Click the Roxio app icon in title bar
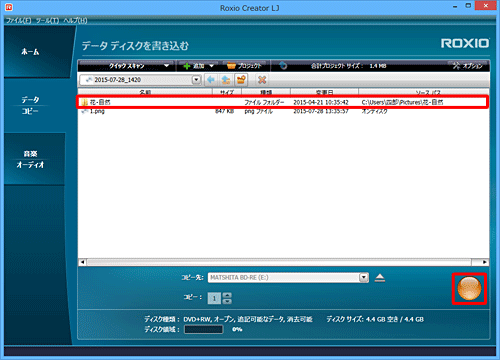 coord(9,7)
